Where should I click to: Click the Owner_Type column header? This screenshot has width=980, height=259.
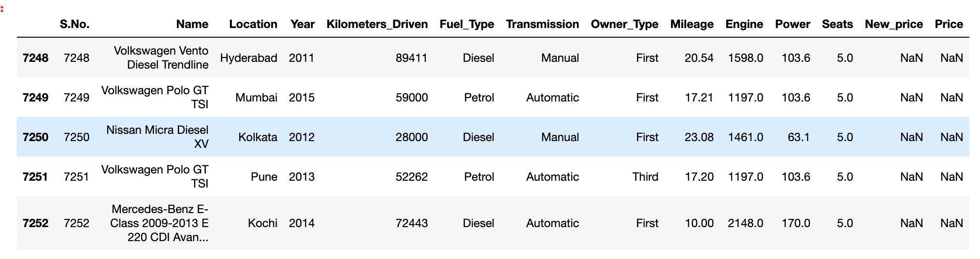click(624, 24)
